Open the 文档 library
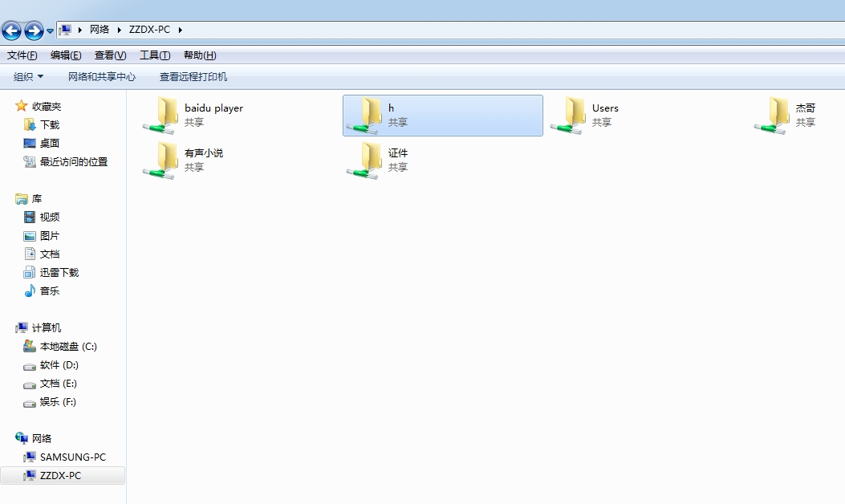845x504 pixels. pos(50,254)
